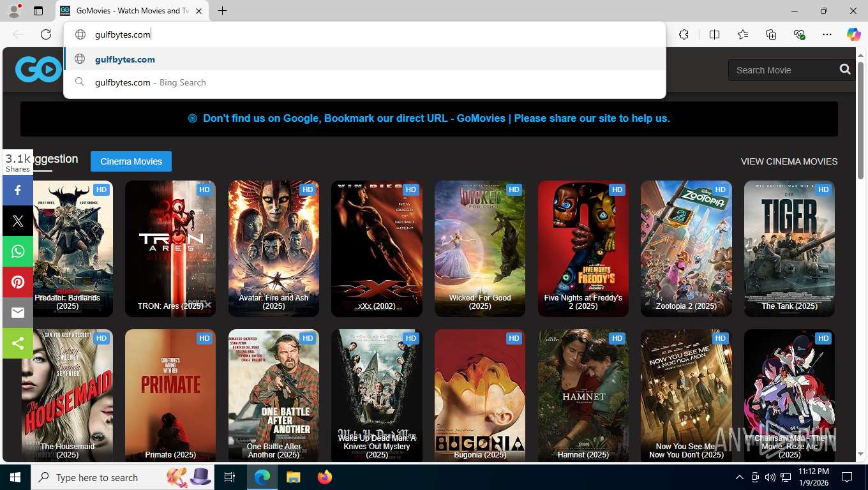Open the Collections icon

tap(771, 34)
